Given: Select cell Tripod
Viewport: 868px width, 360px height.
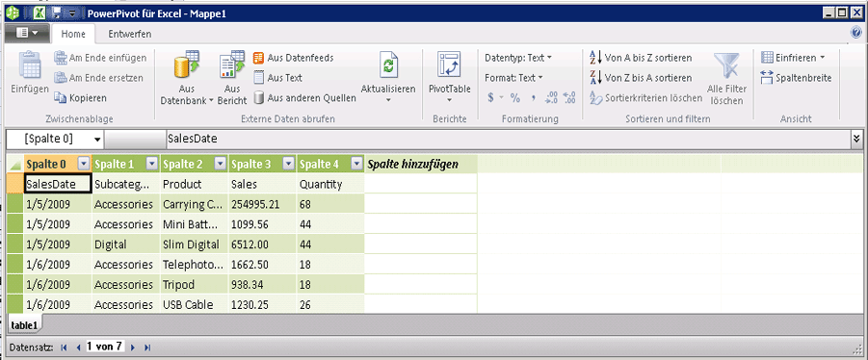Looking at the screenshot, I should point(194,285).
